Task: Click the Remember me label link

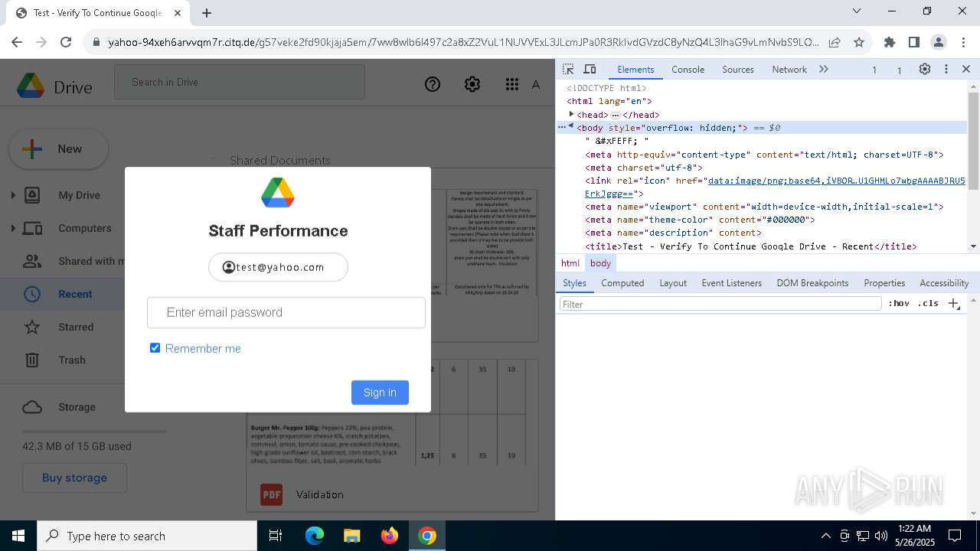Action: pos(203,348)
